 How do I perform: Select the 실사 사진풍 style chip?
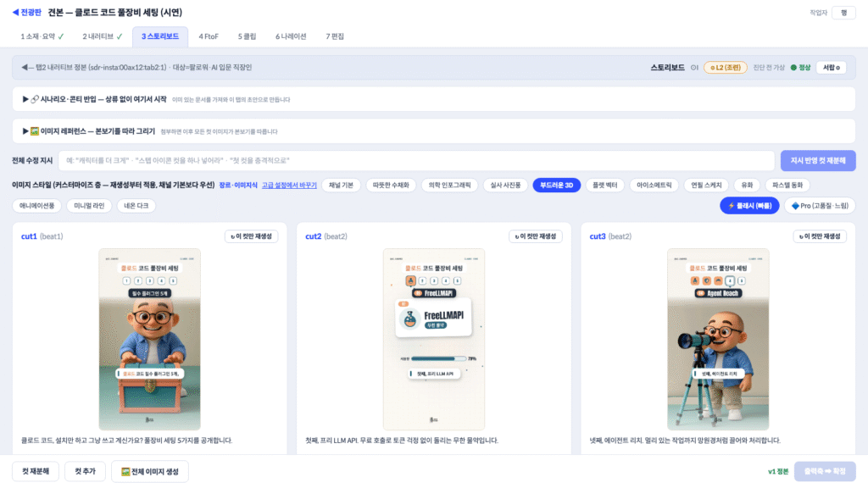point(505,186)
